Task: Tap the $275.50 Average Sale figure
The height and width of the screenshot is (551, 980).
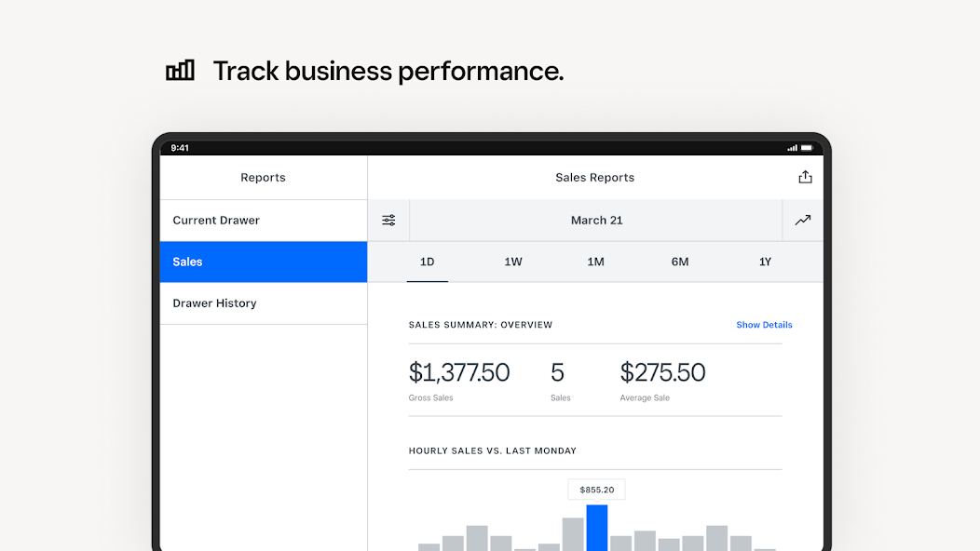Action: point(662,373)
